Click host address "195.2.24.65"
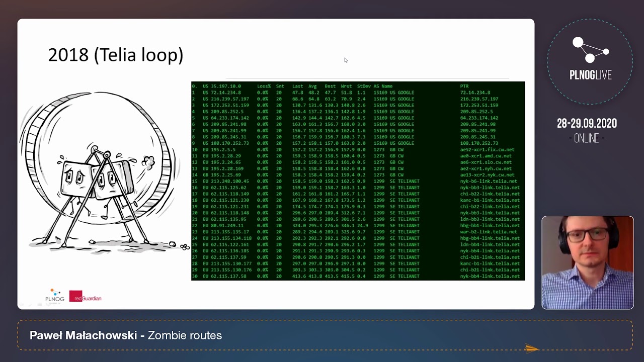Viewport: 644px width, 362px height. pos(226,162)
